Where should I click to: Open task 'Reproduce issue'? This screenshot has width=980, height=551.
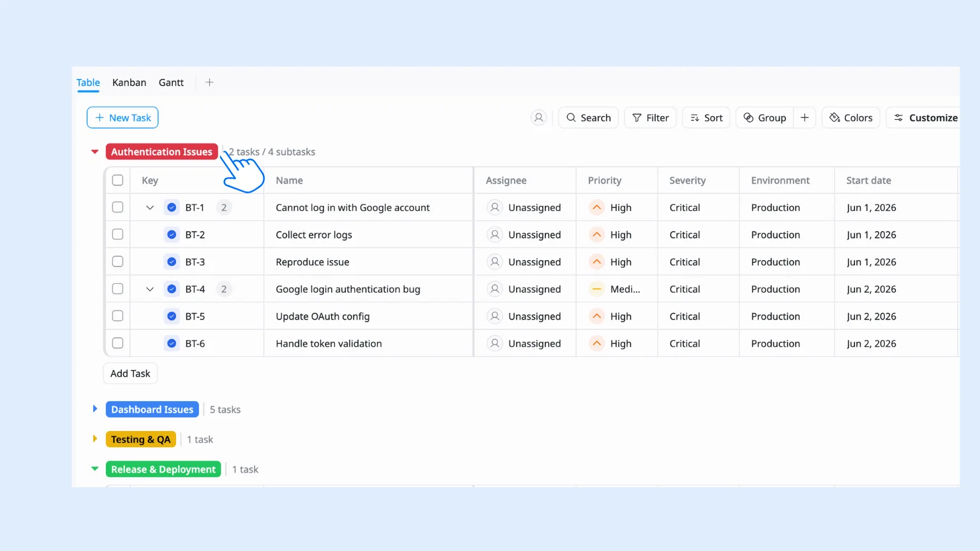point(313,262)
